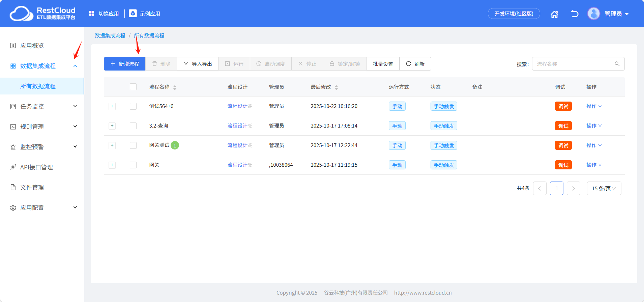Click 调试 button for 测试564+6
Viewport: 644px width, 302px height.
(x=563, y=106)
